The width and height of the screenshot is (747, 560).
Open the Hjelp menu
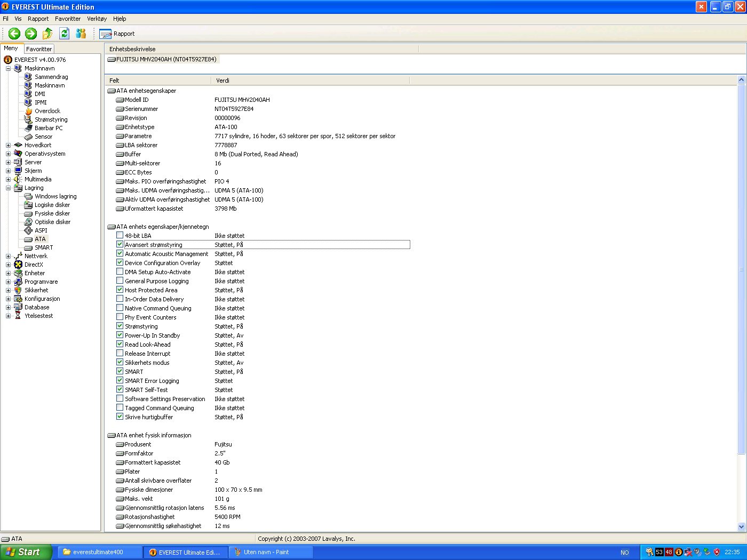(x=120, y=19)
